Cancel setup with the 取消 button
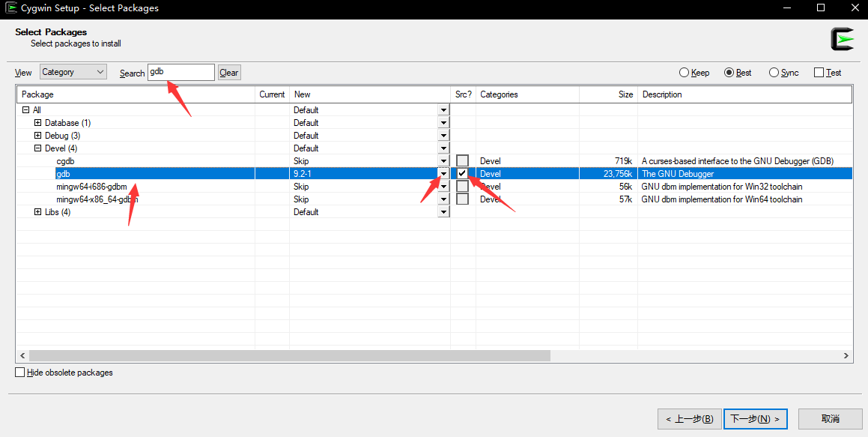Image resolution: width=868 pixels, height=437 pixels. pyautogui.click(x=831, y=419)
